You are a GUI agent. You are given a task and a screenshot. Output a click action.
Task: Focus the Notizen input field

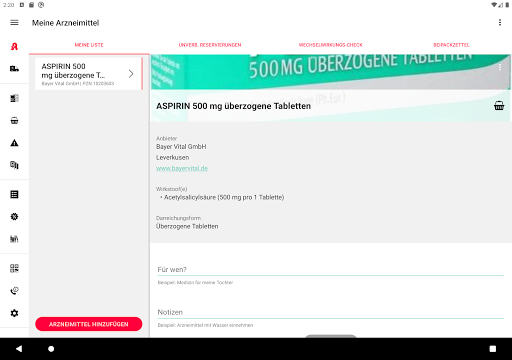pyautogui.click(x=330, y=312)
